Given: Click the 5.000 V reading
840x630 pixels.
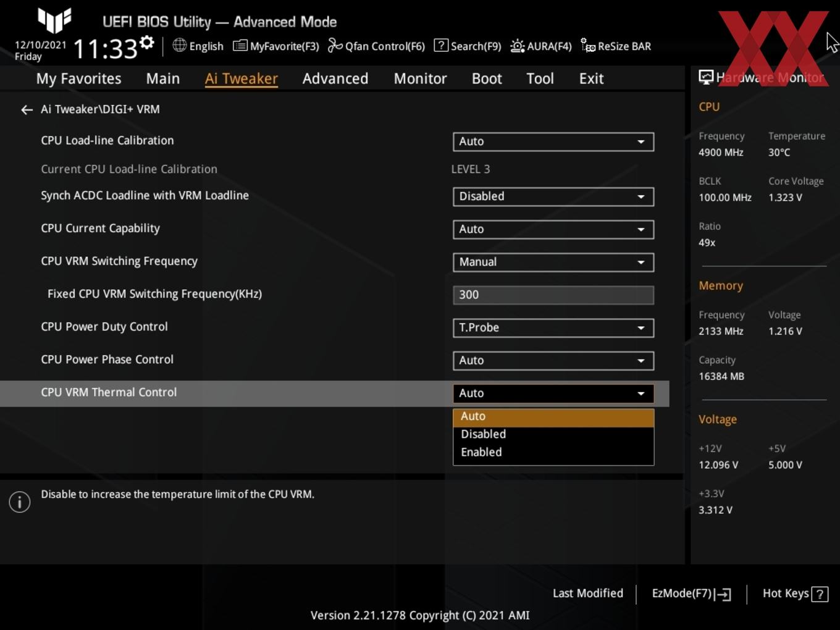Looking at the screenshot, I should click(x=785, y=465).
